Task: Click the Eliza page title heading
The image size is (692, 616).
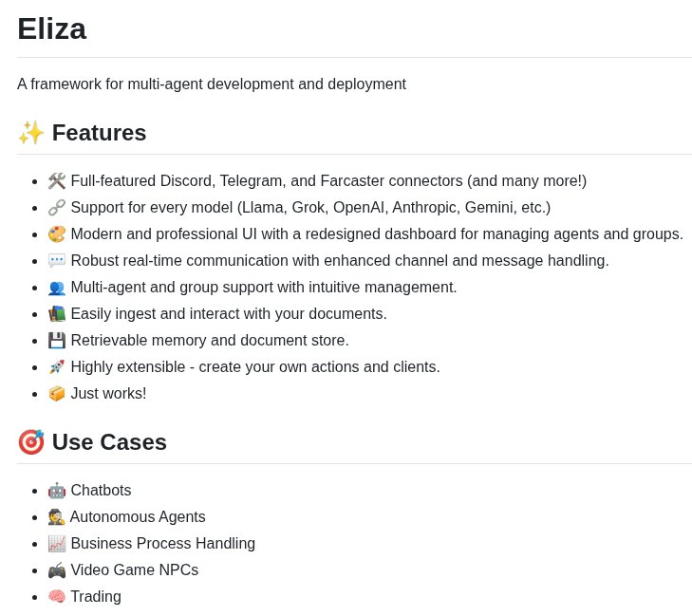Action: (51, 28)
